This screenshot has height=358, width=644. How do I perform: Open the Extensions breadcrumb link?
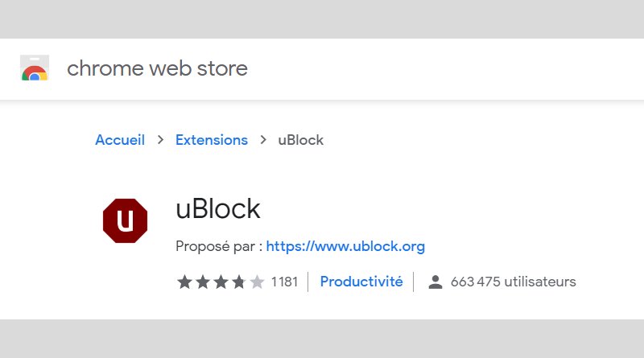click(x=212, y=140)
